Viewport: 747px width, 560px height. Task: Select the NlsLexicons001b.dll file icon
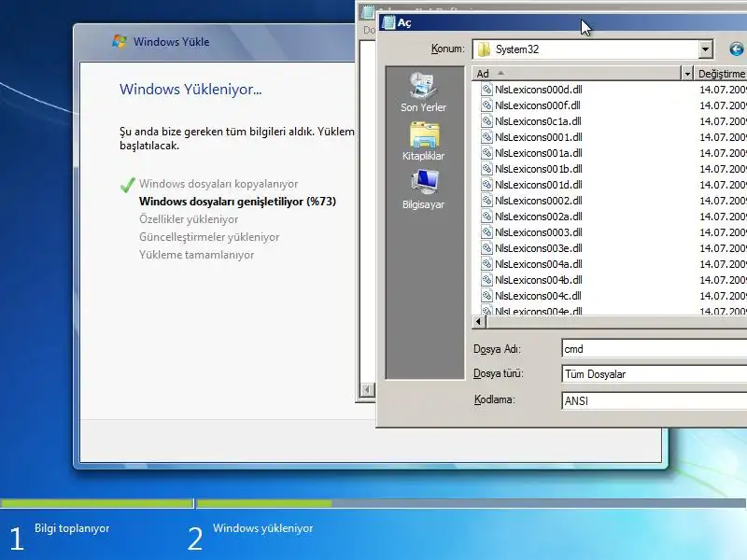point(486,169)
